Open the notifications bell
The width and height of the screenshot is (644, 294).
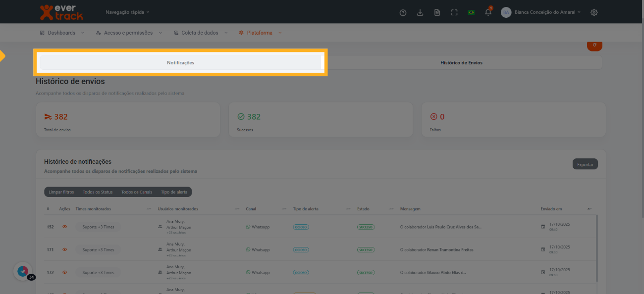(x=488, y=12)
